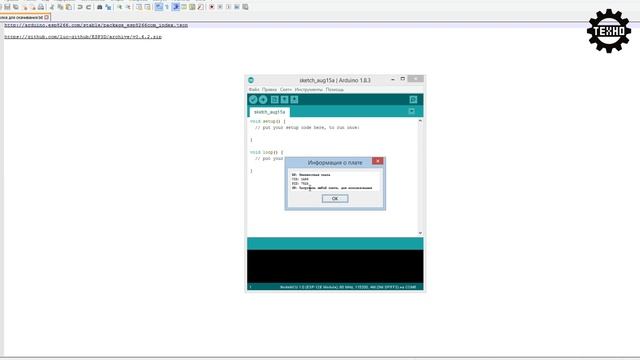Click the Arduino Upload arrow icon

263,100
